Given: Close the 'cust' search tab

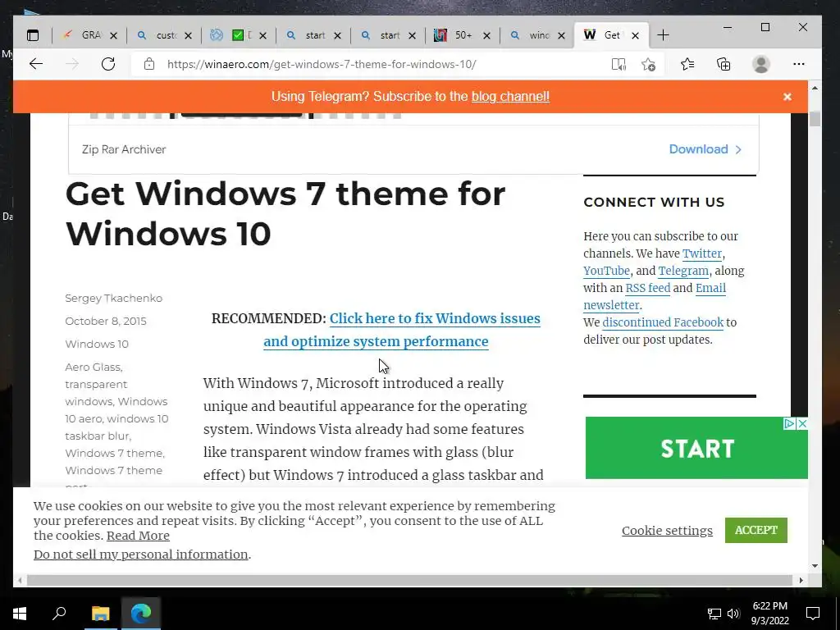Looking at the screenshot, I should point(188,35).
